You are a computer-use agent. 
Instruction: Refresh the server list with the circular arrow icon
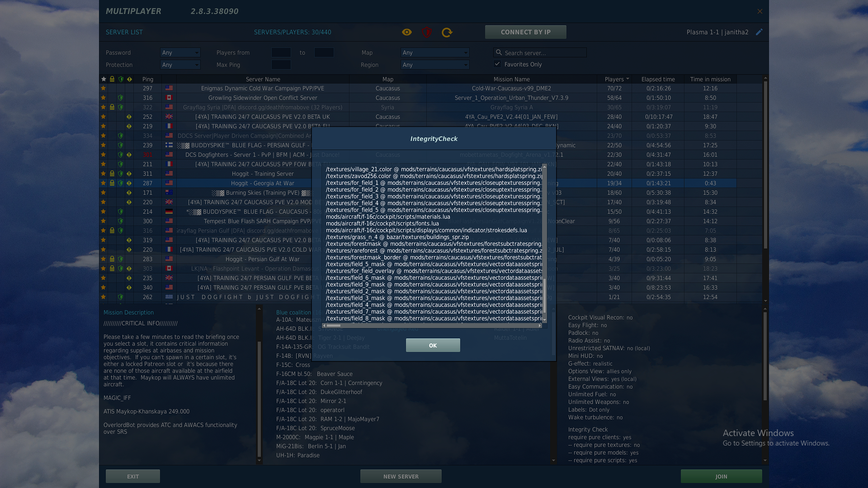click(x=447, y=32)
